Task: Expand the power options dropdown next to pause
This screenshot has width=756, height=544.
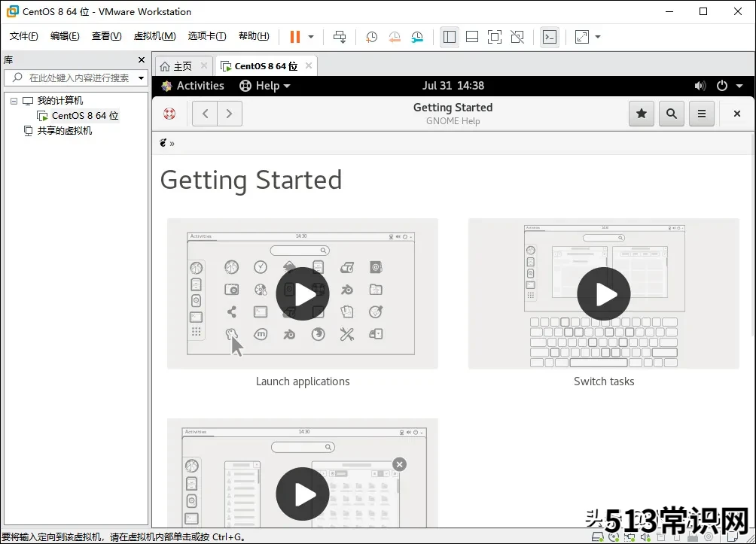Action: point(311,37)
